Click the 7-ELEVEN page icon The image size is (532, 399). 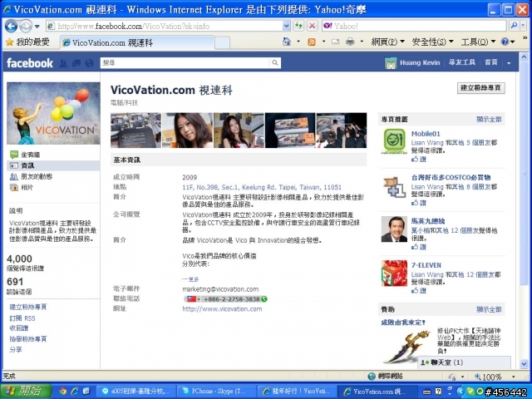coord(394,273)
